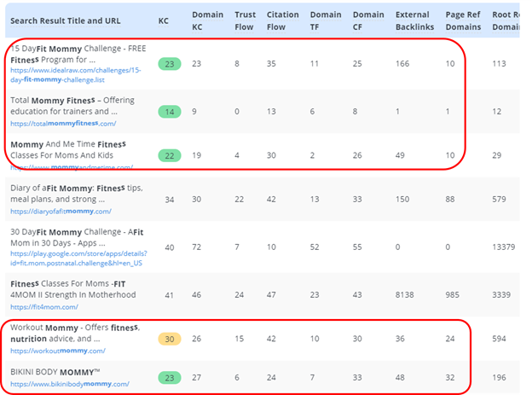The width and height of the screenshot is (532, 395).
Task: Sort by Trust Flow column header
Action: click(x=245, y=20)
